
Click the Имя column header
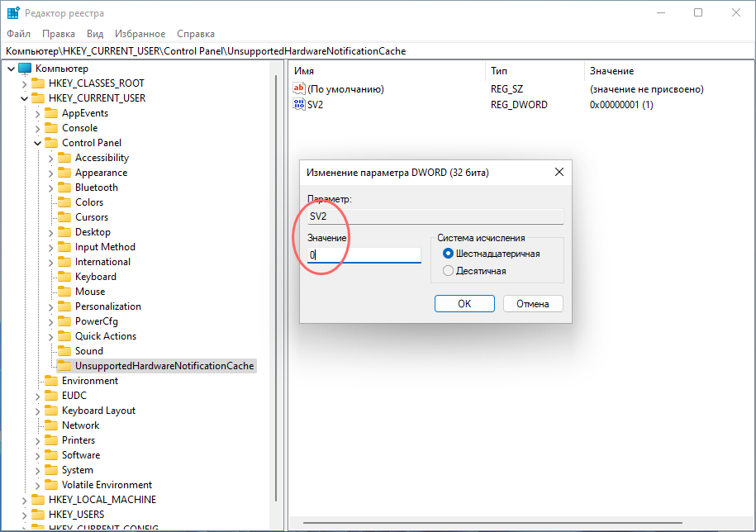[x=388, y=71]
